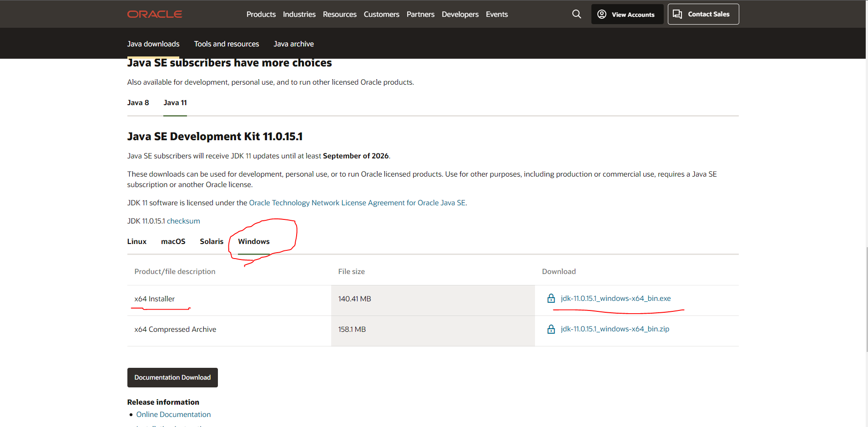Open the Events menu
The height and width of the screenshot is (427, 868).
pyautogui.click(x=497, y=14)
